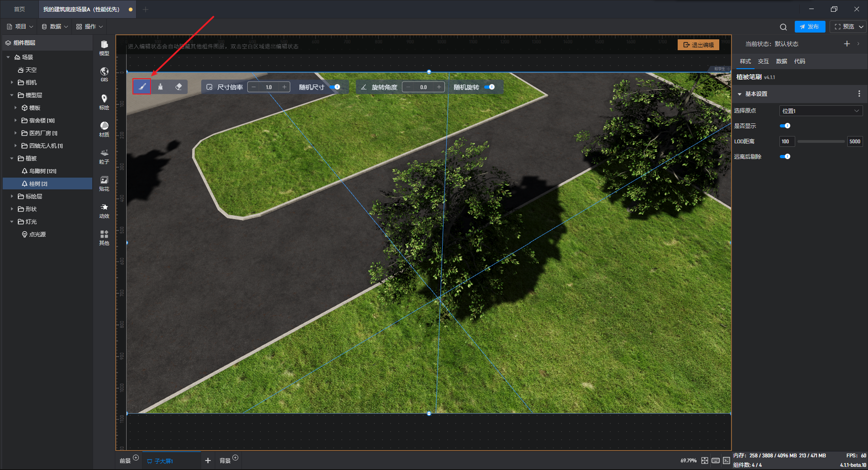This screenshot has width=868, height=470.
Task: Collapse the 基本设置 section
Action: [x=740, y=94]
